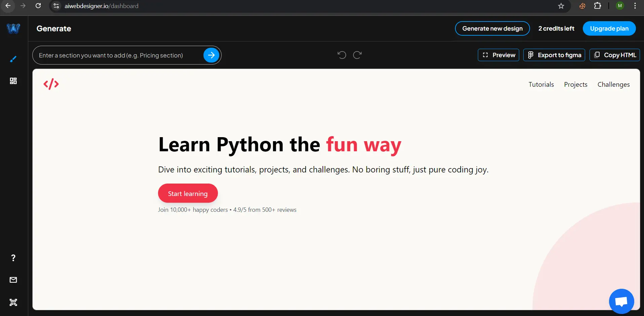Click the 2 credits left text

(556, 29)
